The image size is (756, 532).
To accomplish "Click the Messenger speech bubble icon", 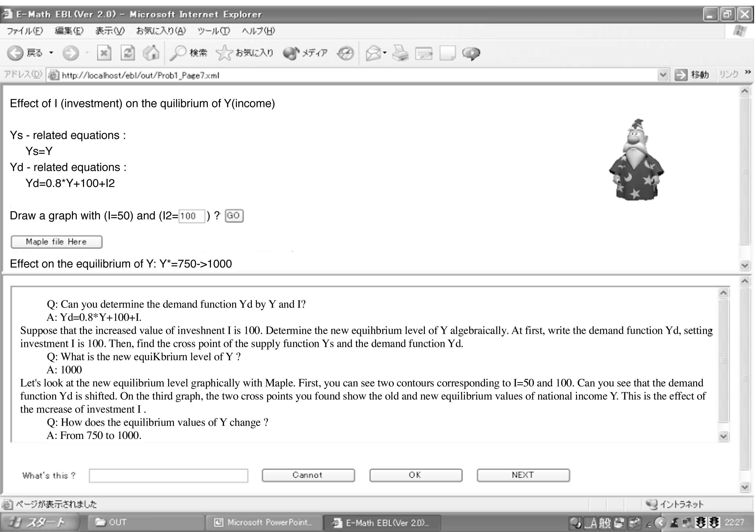I will tap(471, 53).
